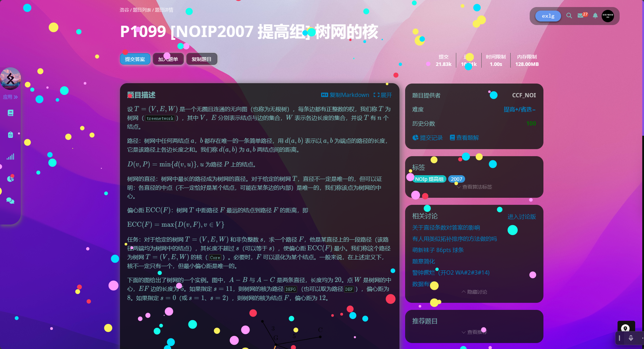
Task: Click 复制题目 button
Action: pyautogui.click(x=201, y=59)
